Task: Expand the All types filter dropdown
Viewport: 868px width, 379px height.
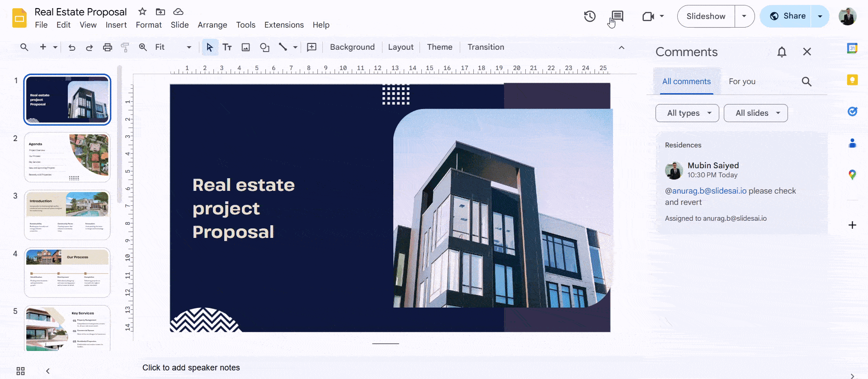Action: point(687,113)
